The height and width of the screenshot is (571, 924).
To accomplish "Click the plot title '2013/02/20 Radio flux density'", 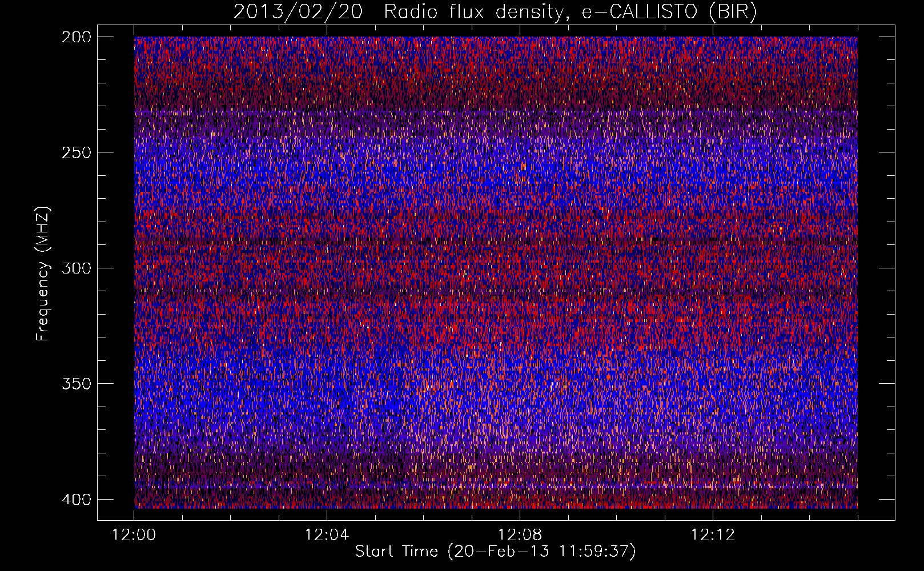I will [x=495, y=11].
